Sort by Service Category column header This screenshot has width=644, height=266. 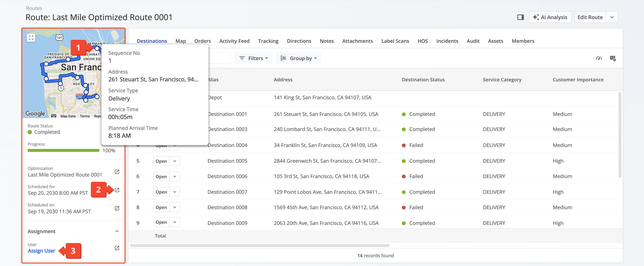[x=502, y=80]
